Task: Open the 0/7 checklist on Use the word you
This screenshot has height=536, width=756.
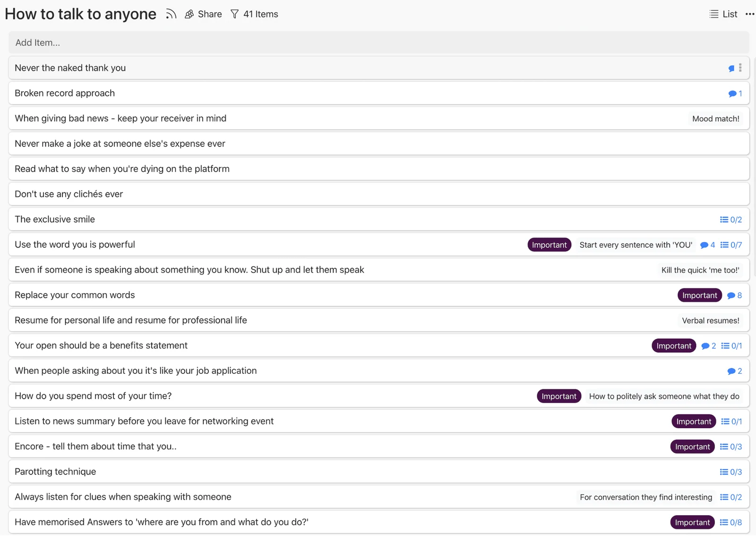Action: coord(731,245)
